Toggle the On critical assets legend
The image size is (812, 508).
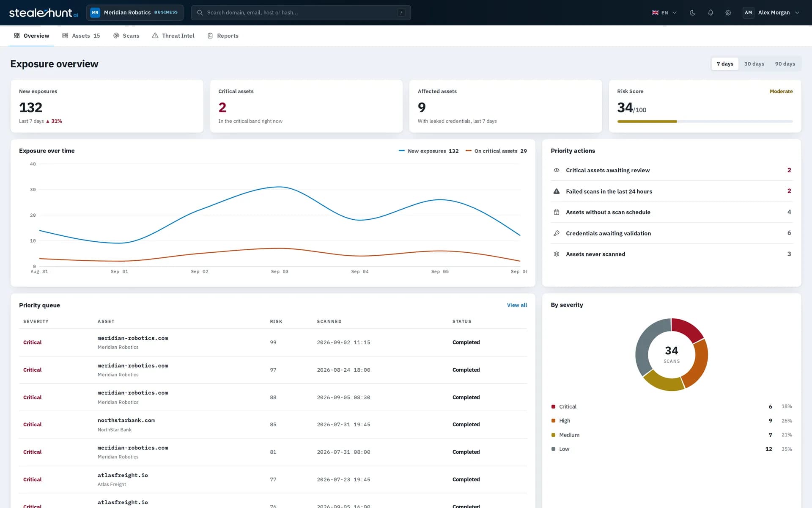coord(496,151)
